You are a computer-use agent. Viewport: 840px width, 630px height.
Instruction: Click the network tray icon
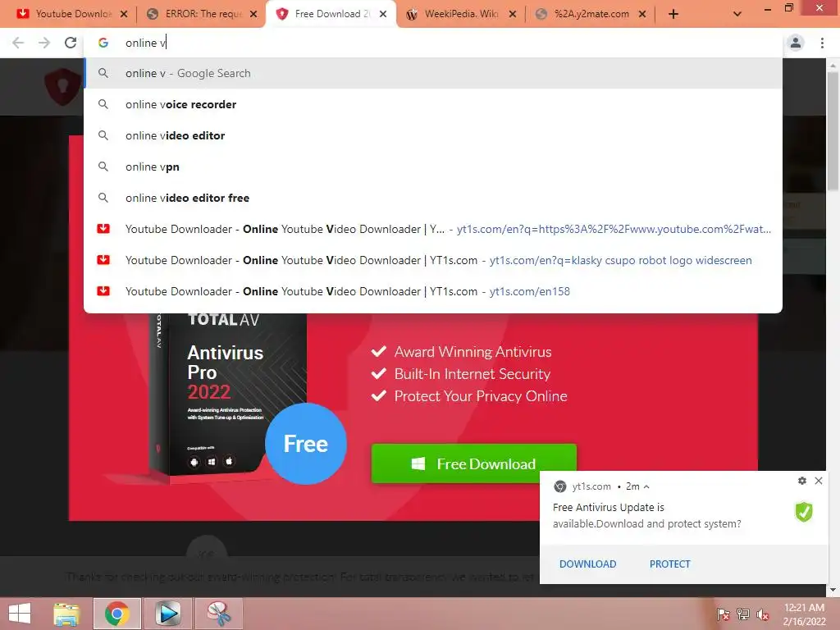tap(743, 614)
